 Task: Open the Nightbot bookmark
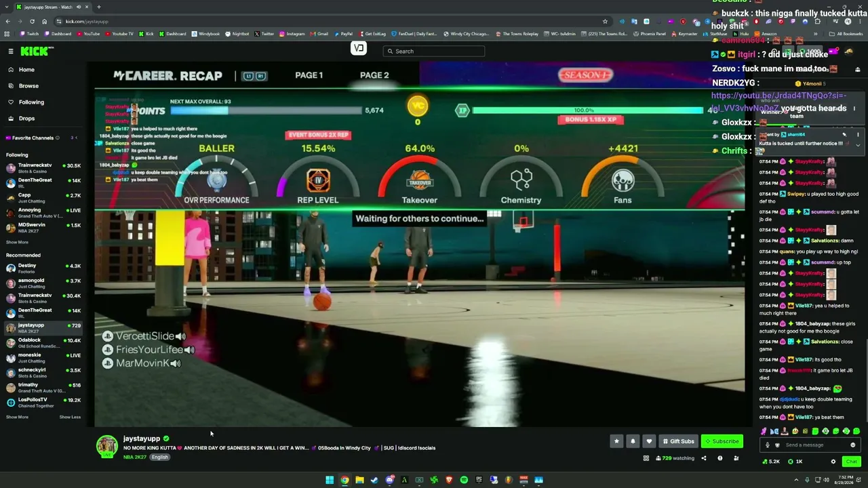click(x=237, y=34)
